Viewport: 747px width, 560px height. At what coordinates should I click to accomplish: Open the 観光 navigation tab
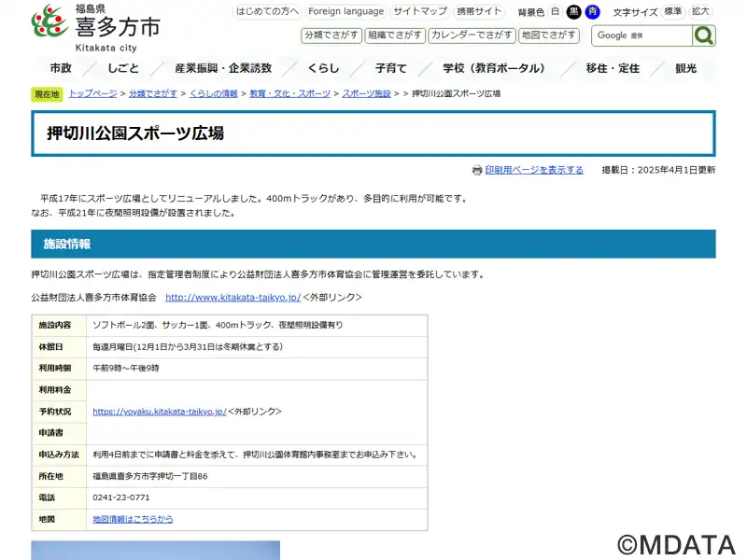pos(686,68)
